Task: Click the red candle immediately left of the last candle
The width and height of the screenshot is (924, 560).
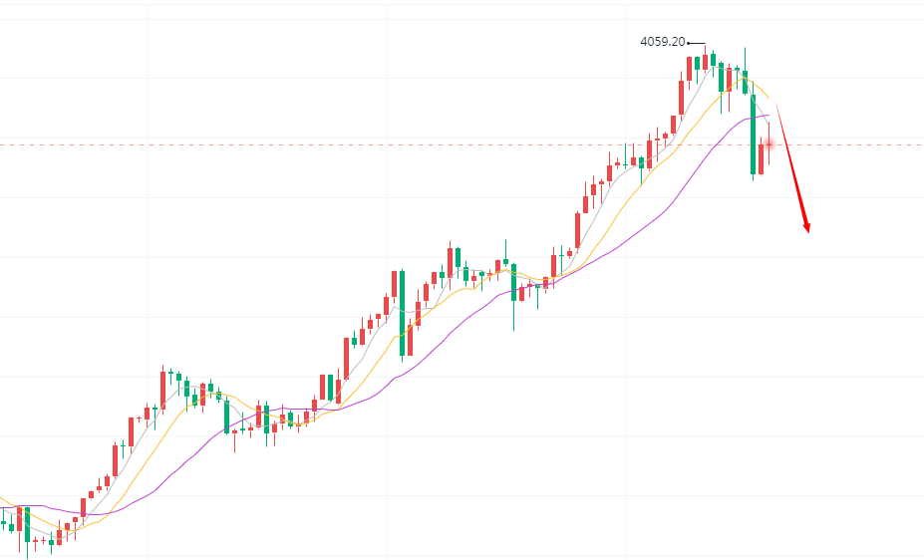Action: point(761,158)
